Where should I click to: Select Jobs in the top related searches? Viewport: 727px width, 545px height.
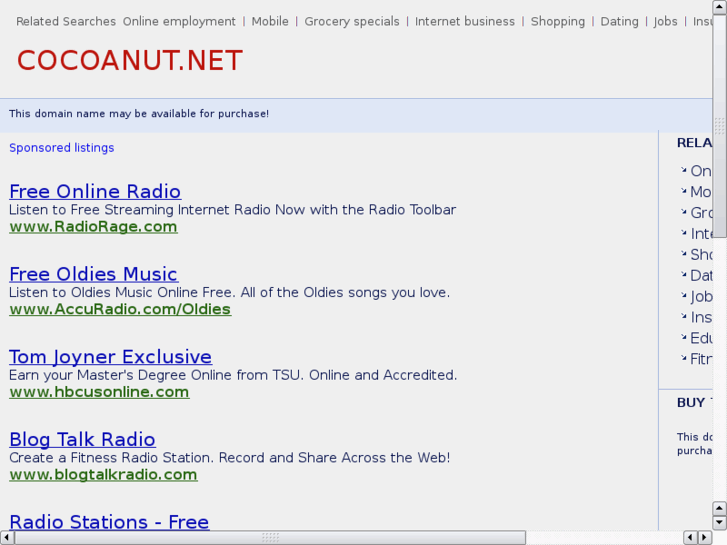(x=665, y=22)
